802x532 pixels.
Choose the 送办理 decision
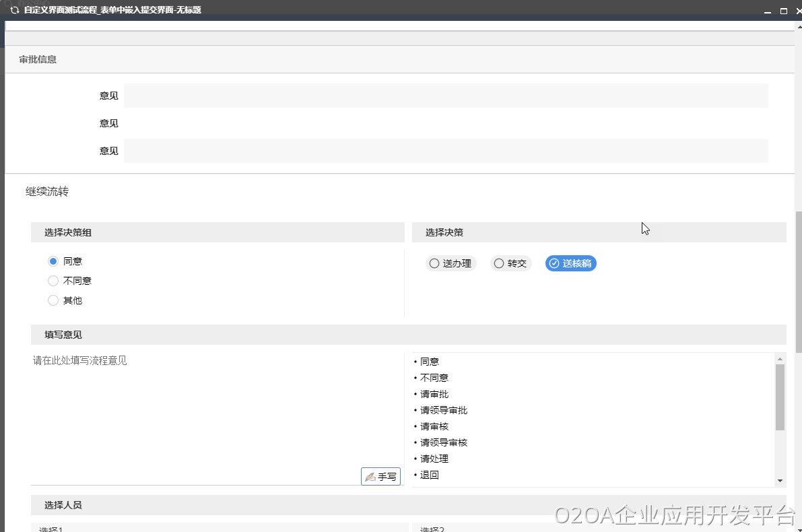coord(450,263)
